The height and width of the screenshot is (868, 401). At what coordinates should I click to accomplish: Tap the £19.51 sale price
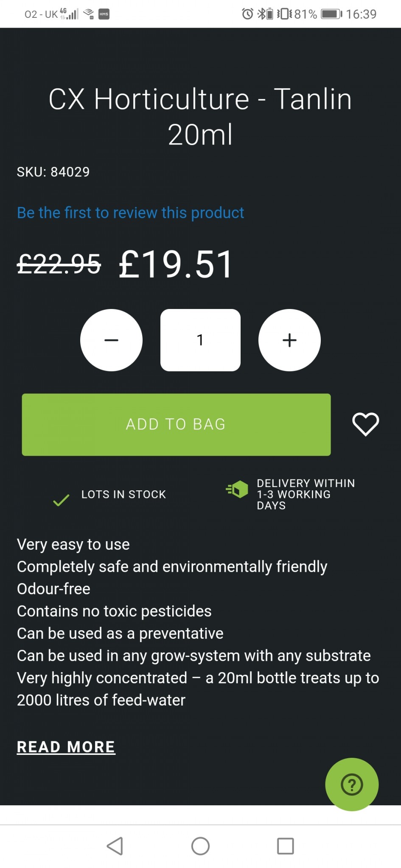coord(176,264)
